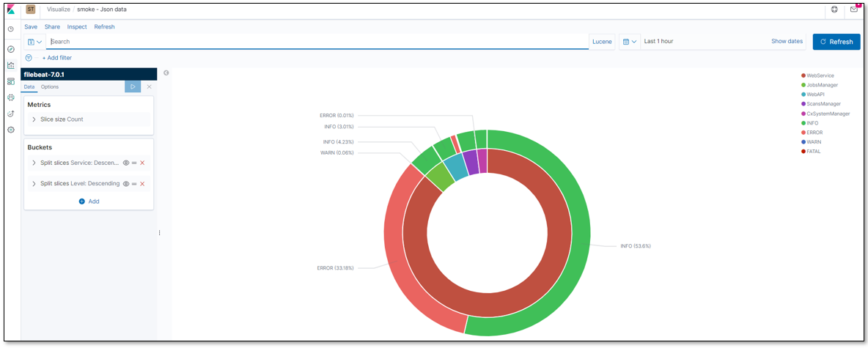868x348 pixels.
Task: Click the filter options circle icon
Action: click(x=29, y=58)
